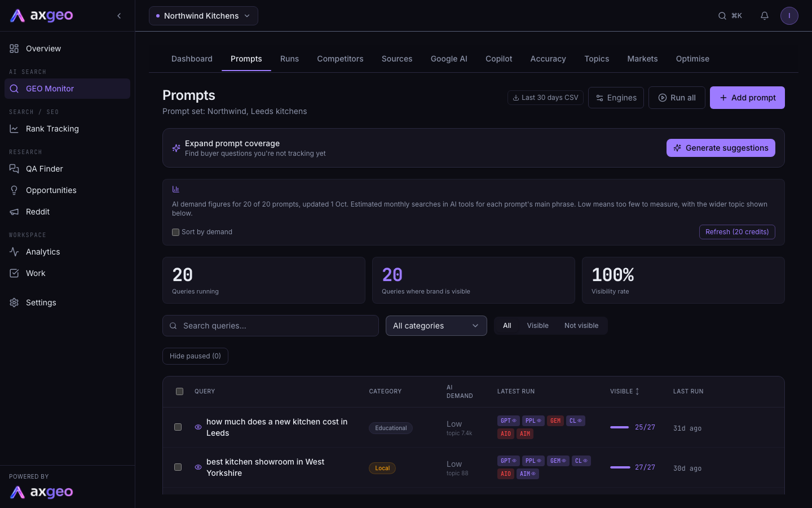Enable the Sort by demand checkbox
The width and height of the screenshot is (812, 508).
[x=175, y=232]
